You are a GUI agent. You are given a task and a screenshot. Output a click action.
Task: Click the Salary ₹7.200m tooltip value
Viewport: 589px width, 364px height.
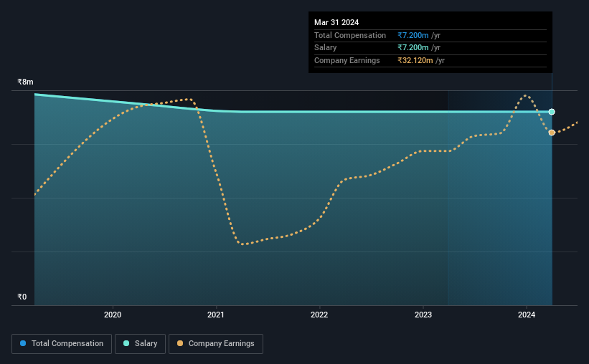(x=413, y=48)
